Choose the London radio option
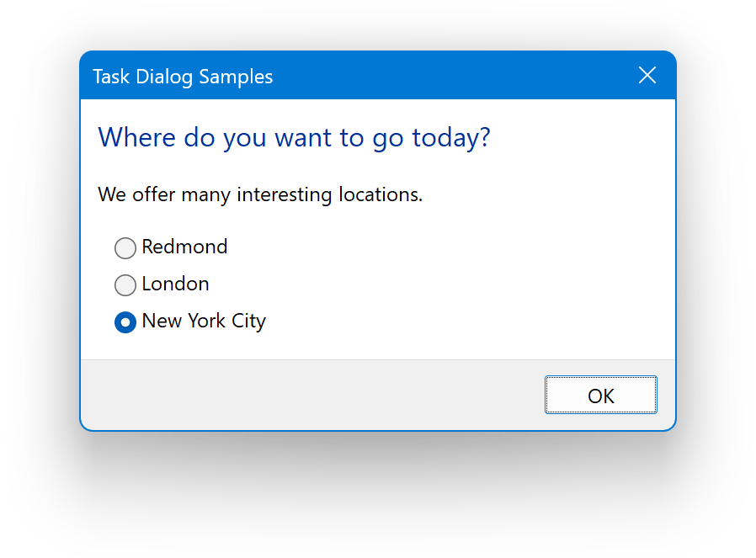756x558 pixels. click(125, 284)
